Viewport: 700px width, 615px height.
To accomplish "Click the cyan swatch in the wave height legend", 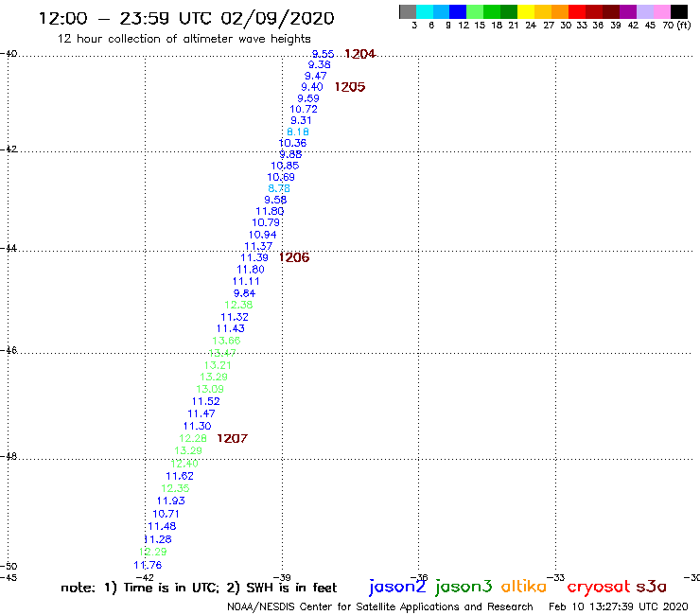I will pos(424,11).
